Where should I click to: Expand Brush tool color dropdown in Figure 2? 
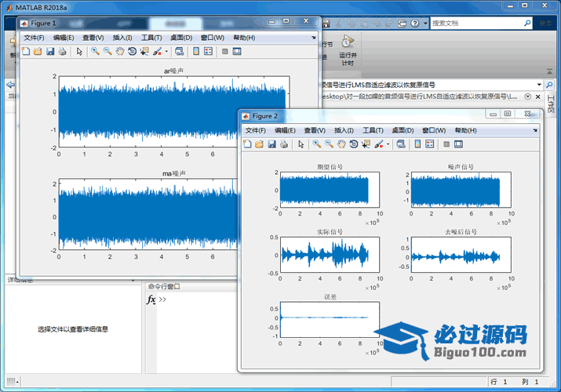click(x=388, y=144)
